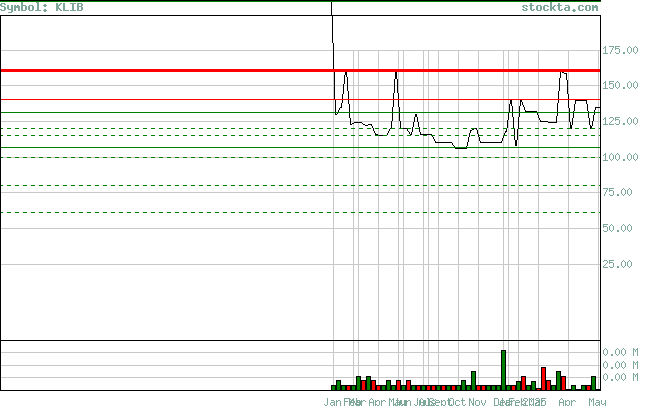Click the 100.00 price axis label

pyautogui.click(x=620, y=157)
